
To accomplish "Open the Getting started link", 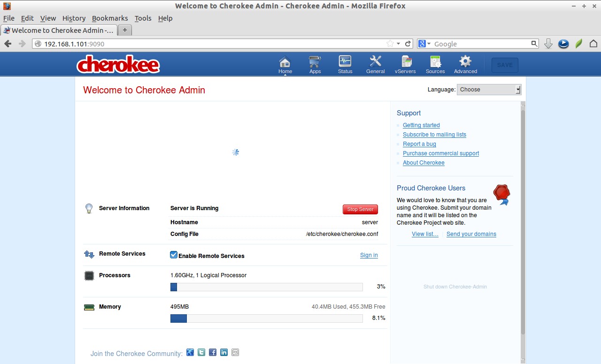I will point(421,125).
